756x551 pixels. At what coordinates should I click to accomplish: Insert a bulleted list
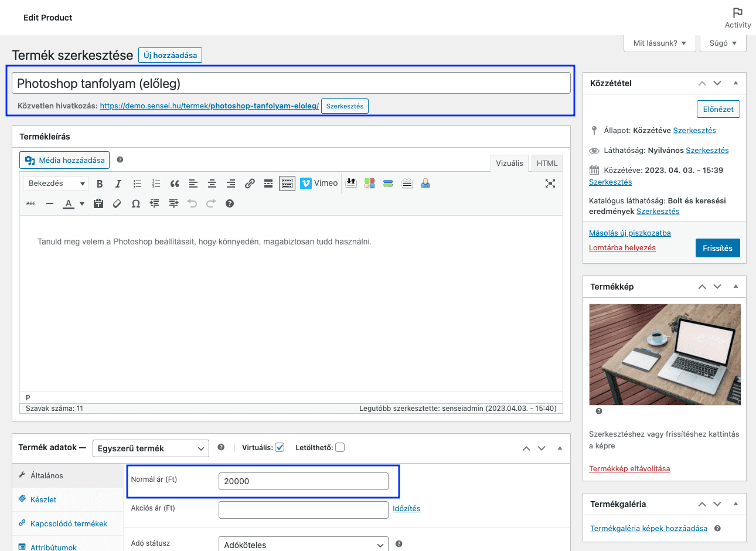pos(137,183)
